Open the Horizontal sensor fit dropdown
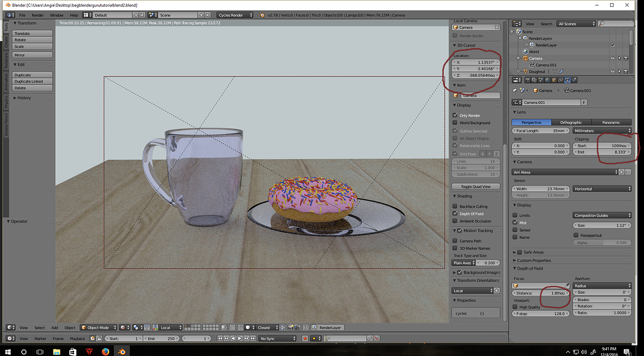Viewport: 644px width, 356px height. tap(602, 189)
